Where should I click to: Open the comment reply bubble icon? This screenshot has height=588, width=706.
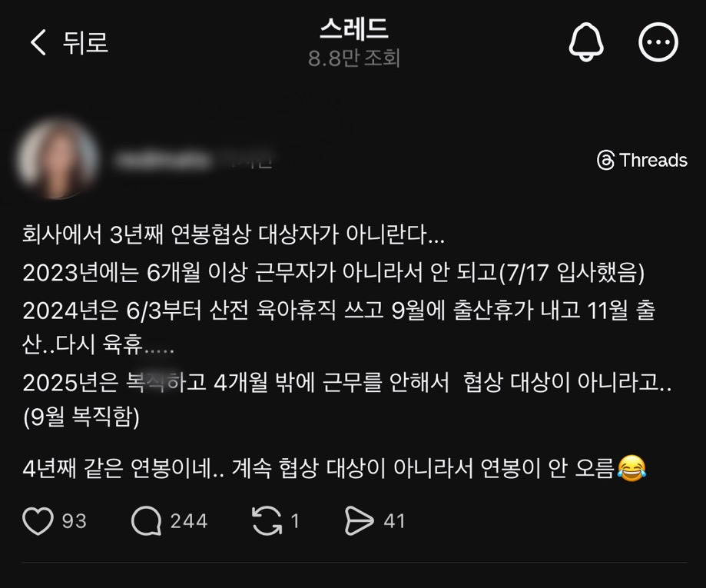pyautogui.click(x=146, y=521)
